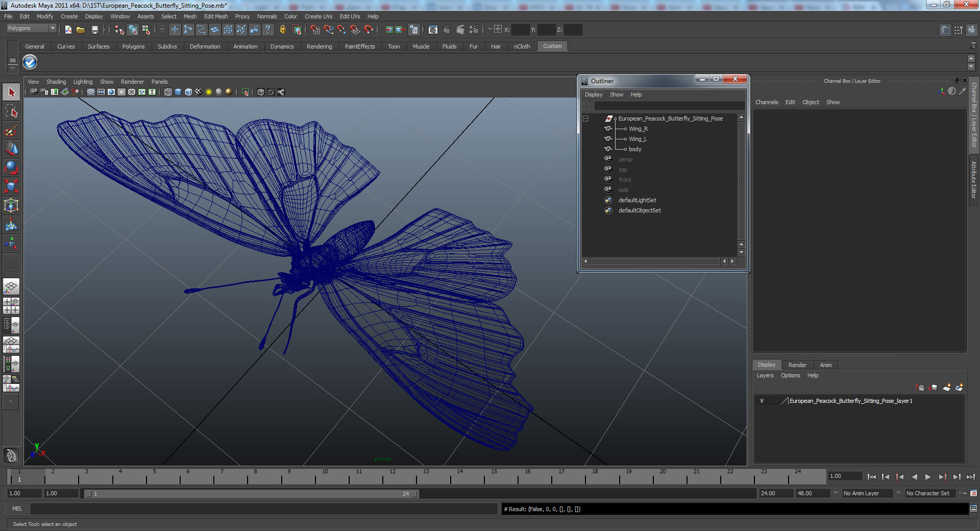
Task: Expand the input line operations dropdown near X field
Action: pyautogui.click(x=490, y=29)
